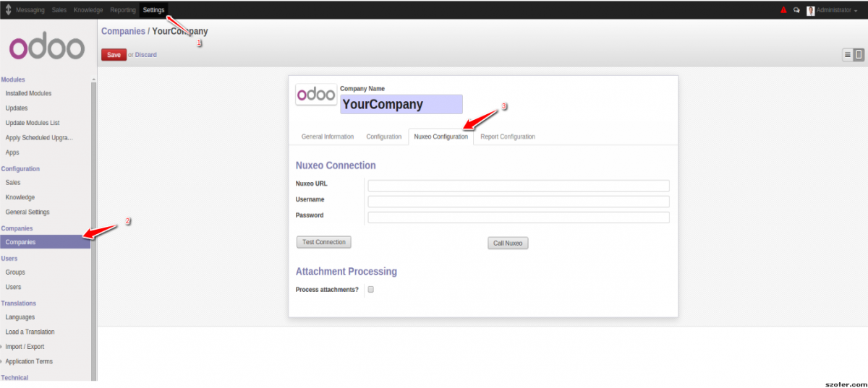Viewport: 868px width, 388px height.
Task: Click the Administrator avatar picture
Action: [811, 10]
